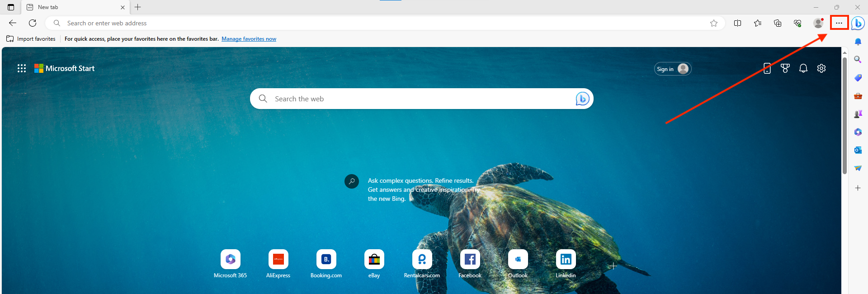Open the notifications bell on Microsoft Start
Viewport: 868px width, 294px height.
(x=803, y=68)
